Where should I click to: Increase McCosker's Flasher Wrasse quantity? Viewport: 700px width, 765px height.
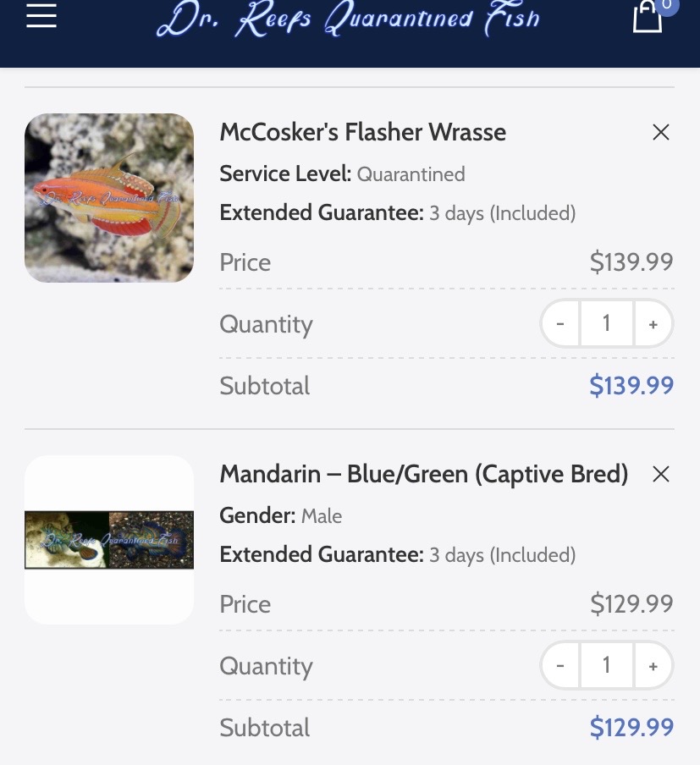653,323
